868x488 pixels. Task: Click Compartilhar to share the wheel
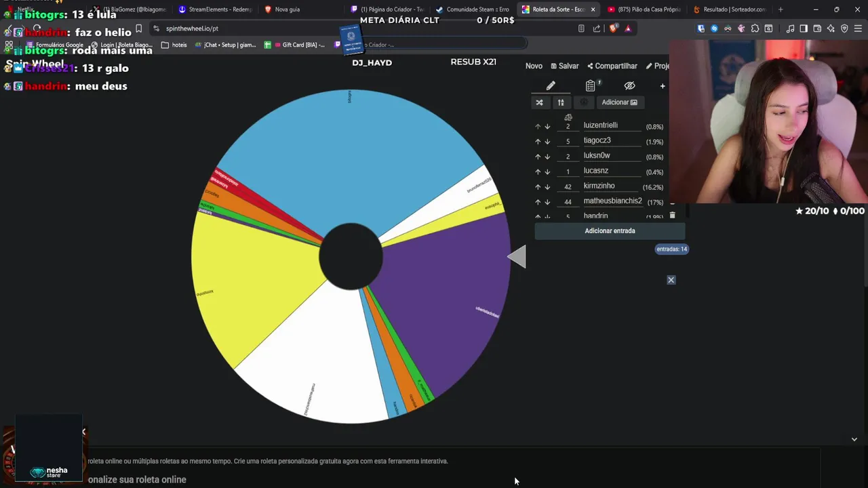(x=612, y=66)
